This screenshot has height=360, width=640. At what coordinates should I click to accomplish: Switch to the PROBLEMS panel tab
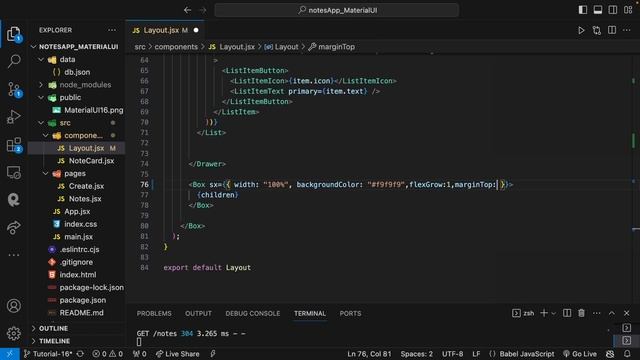coord(154,313)
